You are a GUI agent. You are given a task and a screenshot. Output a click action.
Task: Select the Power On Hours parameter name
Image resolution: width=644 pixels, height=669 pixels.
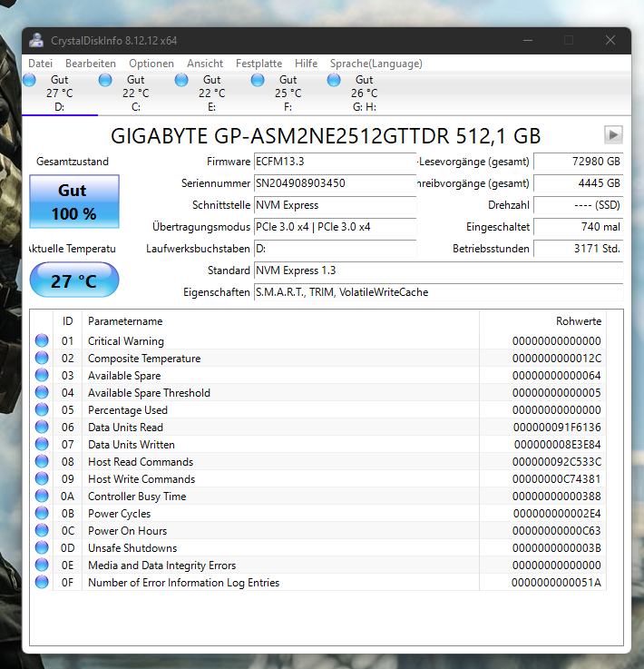127,531
